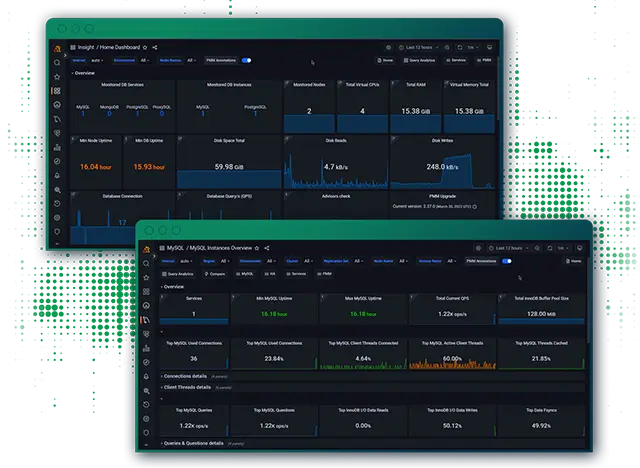Star the MySQL Instances Overview dashboard
Viewport: 640px width, 468px height.
258,246
